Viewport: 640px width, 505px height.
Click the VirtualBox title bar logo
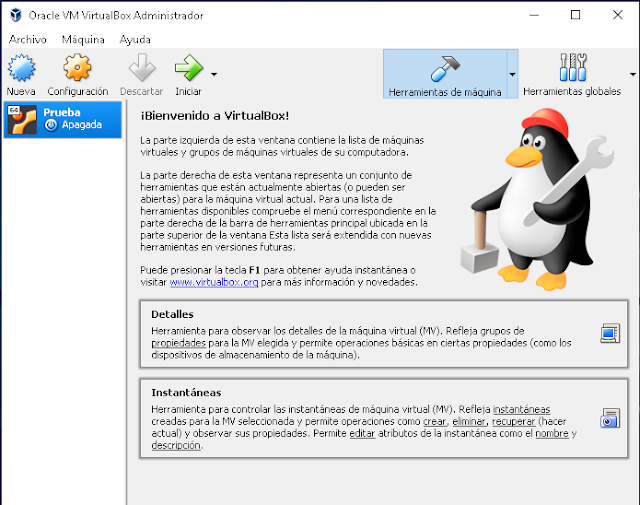click(16, 15)
